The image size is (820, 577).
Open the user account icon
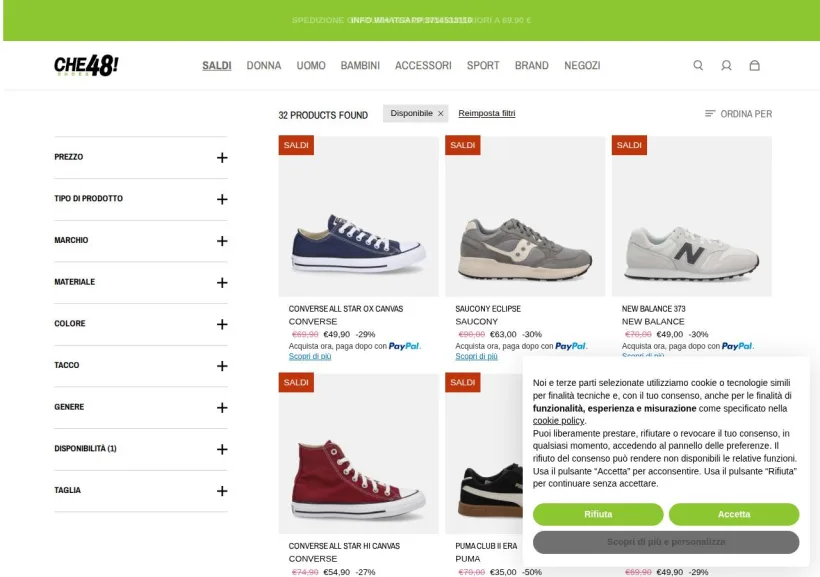pyautogui.click(x=726, y=65)
